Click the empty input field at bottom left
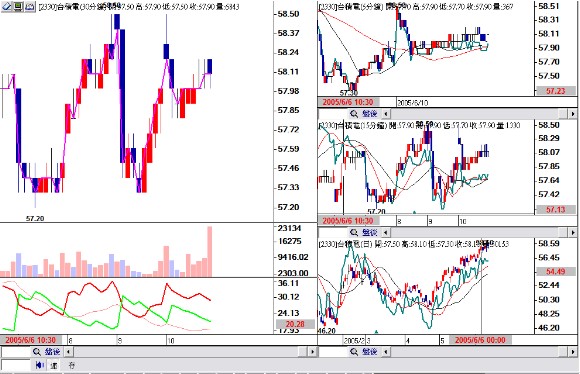Image resolution: width=580 pixels, height=374 pixels. (15, 365)
